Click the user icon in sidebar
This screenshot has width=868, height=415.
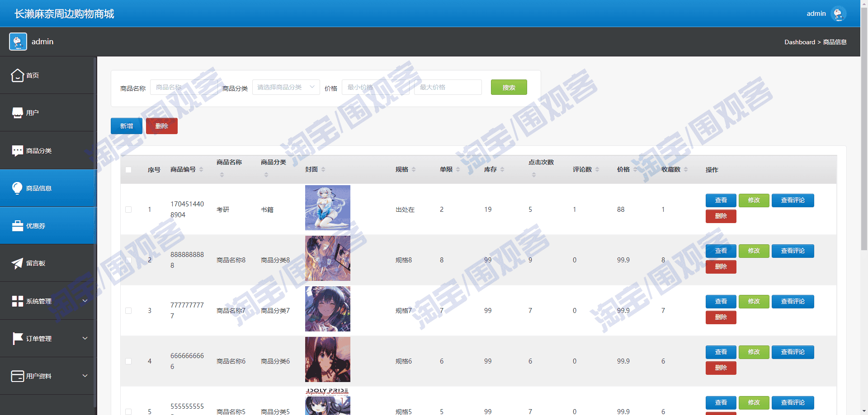(x=17, y=113)
